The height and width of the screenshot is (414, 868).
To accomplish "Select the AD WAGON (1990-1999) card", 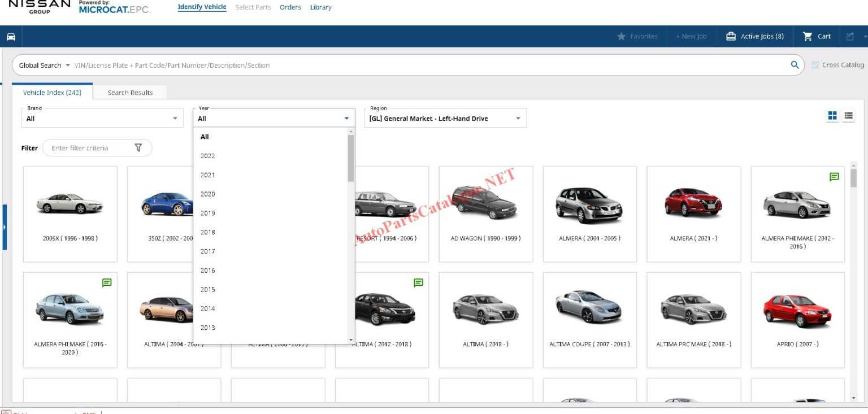I will click(x=486, y=214).
